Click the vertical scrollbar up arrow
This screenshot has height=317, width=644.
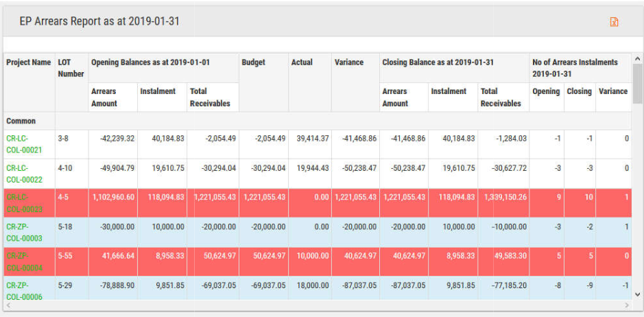(x=637, y=60)
